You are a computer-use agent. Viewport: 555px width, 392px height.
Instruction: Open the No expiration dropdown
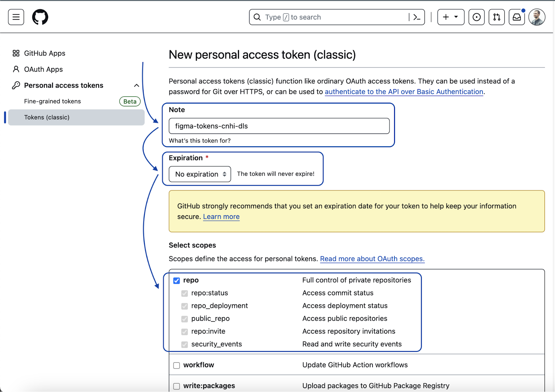200,174
